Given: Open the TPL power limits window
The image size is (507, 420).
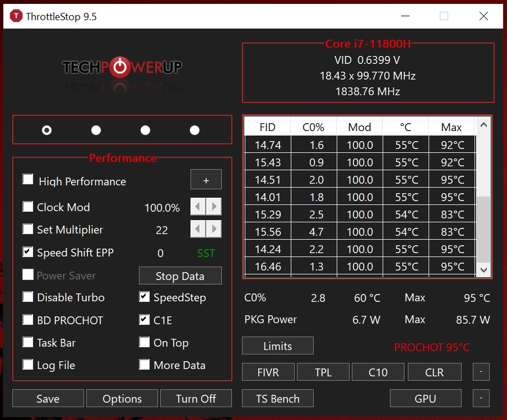Looking at the screenshot, I should (x=323, y=372).
